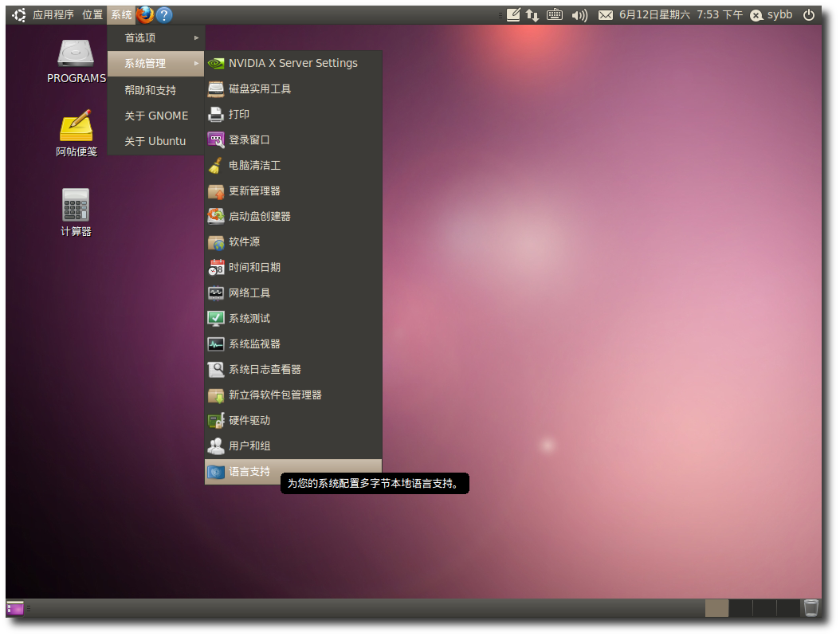
Task: Click the date and time clock
Action: point(681,14)
